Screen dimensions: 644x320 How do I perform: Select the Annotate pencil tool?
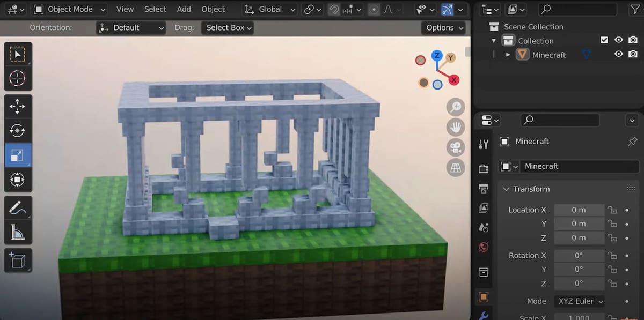click(18, 208)
